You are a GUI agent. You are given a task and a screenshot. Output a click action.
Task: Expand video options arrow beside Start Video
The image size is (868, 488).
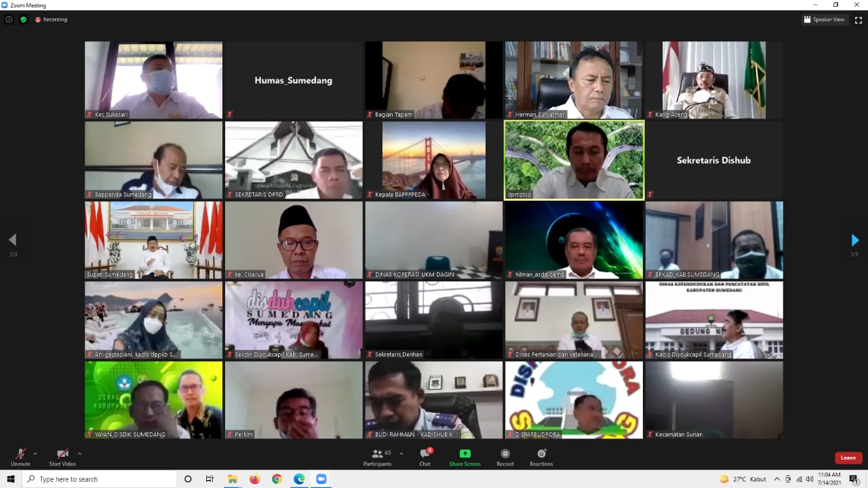pyautogui.click(x=79, y=453)
